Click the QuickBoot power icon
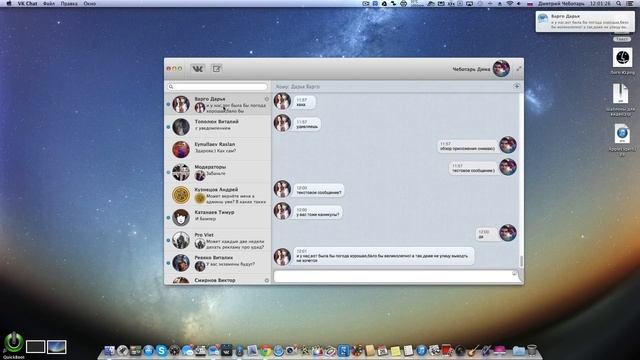Image resolution: width=640 pixels, height=360 pixels. [x=13, y=342]
